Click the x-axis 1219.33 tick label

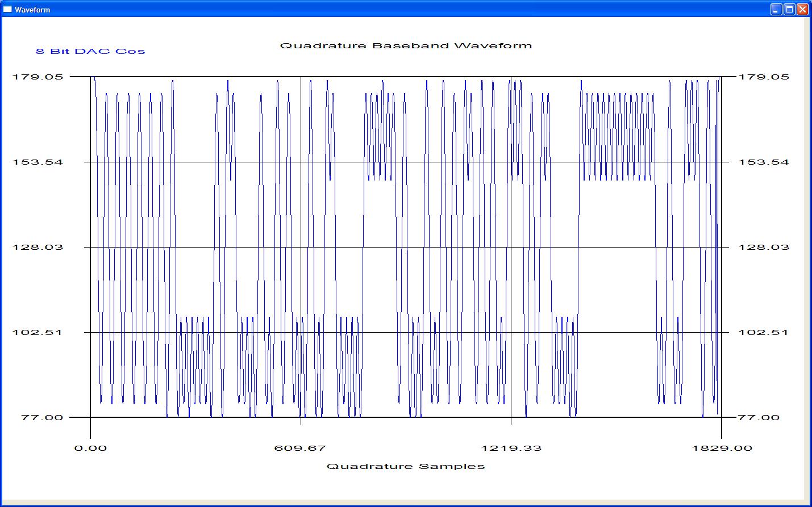(x=511, y=448)
